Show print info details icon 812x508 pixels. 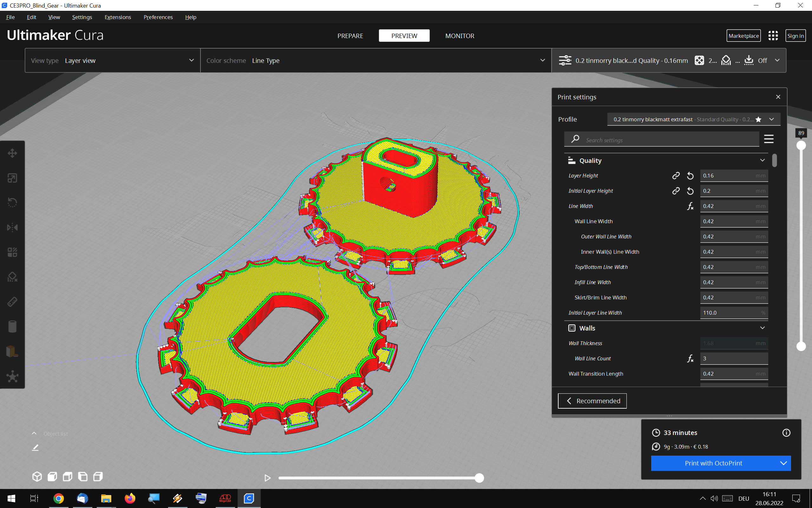[x=786, y=433]
